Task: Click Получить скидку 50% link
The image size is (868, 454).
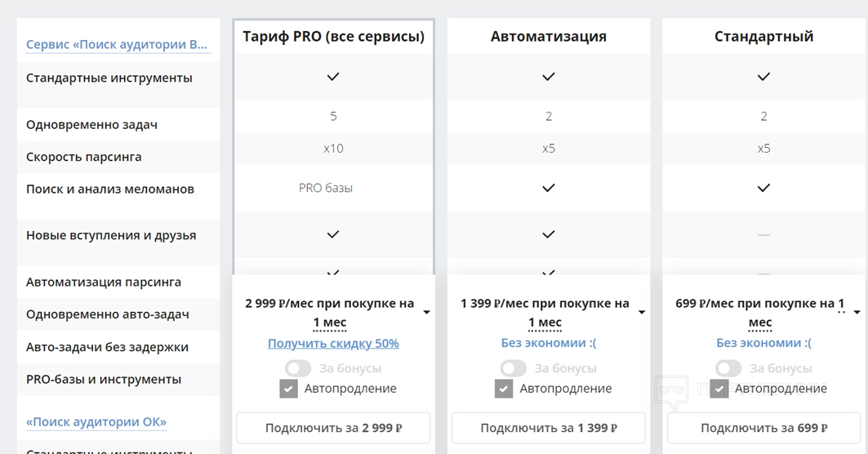Action: (x=333, y=344)
